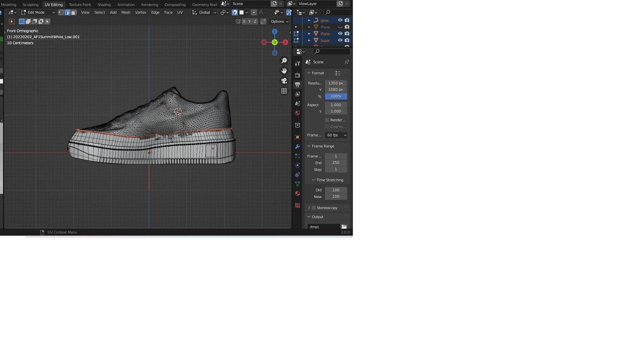Select the Output Properties printer icon
The height and width of the screenshot is (362, 644).
[x=297, y=84]
